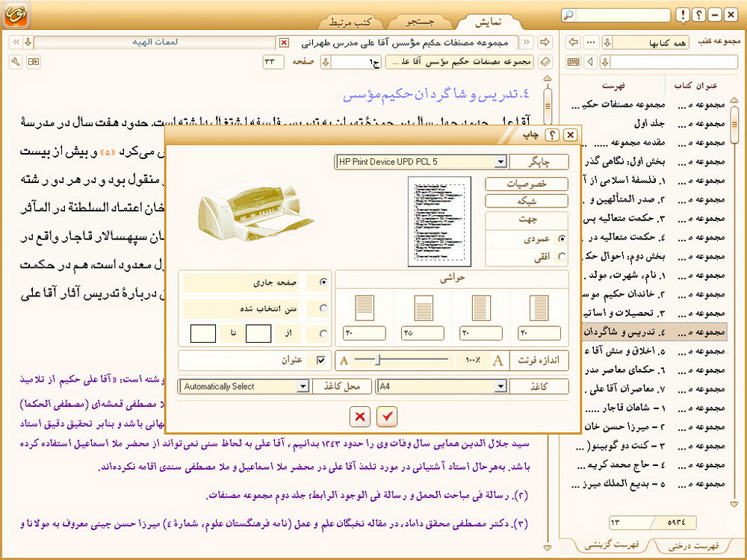Uncheck the عنوان checkbox
Screen dimensions: 747x560
point(322,360)
